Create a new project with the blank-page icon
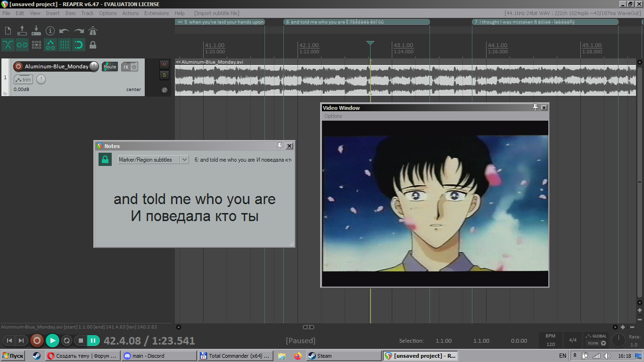This screenshot has height=362, width=644. tap(8, 31)
